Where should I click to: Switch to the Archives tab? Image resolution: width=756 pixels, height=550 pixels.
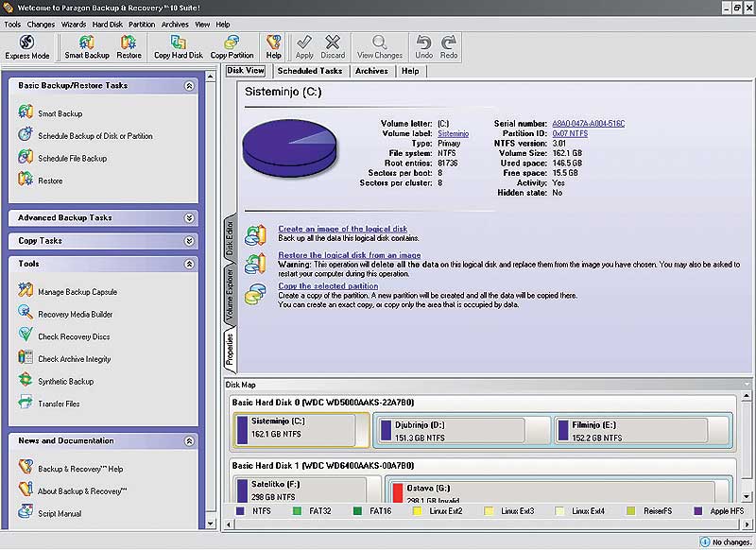click(371, 71)
